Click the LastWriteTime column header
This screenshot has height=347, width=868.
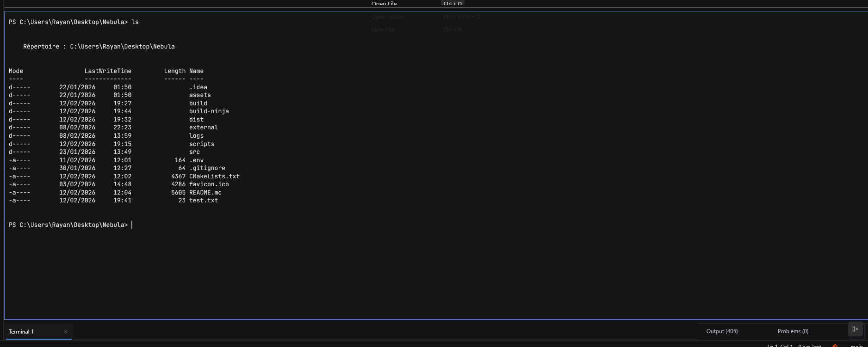(108, 71)
